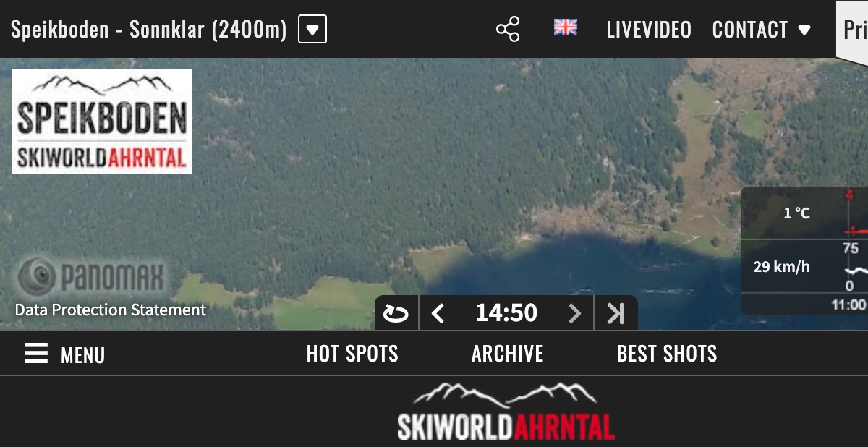Image resolution: width=868 pixels, height=447 pixels.
Task: Go to previous image with left chevron
Action: point(438,312)
